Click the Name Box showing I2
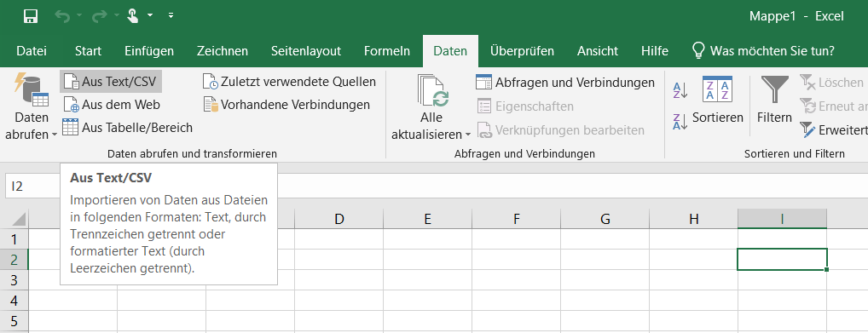The width and height of the screenshot is (868, 333). 32,186
